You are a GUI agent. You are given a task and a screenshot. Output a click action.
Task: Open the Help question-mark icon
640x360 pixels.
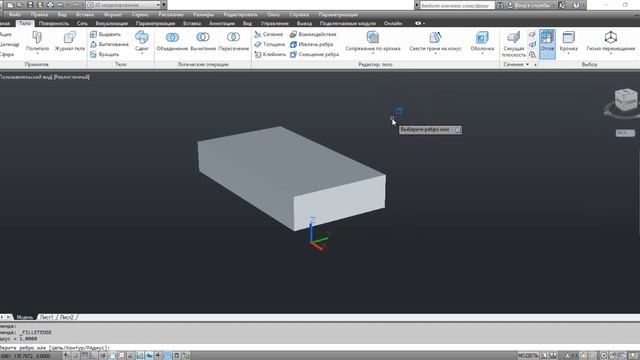tap(576, 5)
